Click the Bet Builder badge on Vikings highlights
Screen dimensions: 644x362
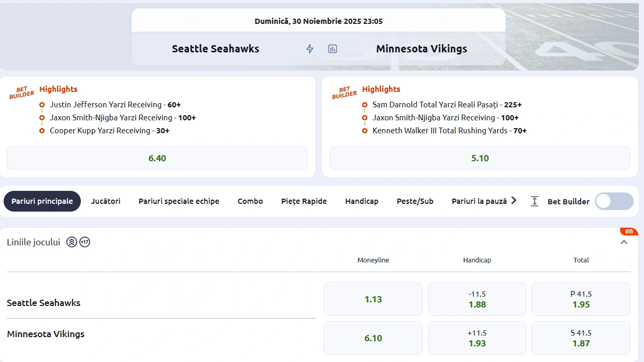point(344,91)
